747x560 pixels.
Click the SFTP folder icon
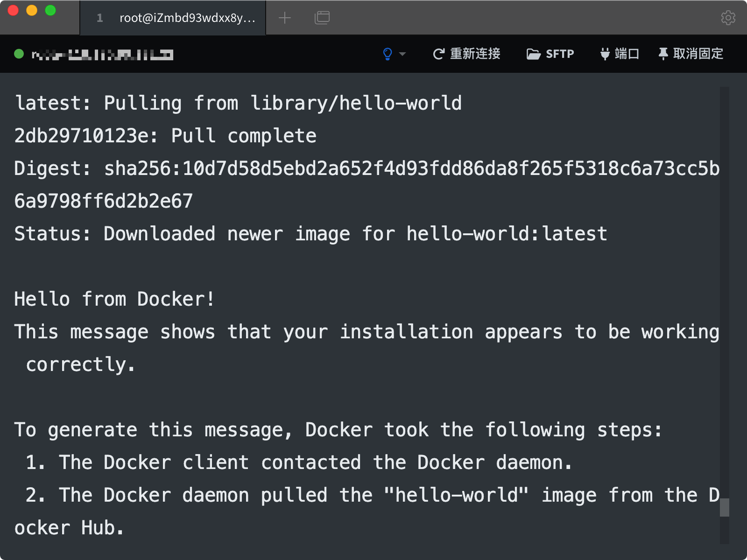(534, 54)
